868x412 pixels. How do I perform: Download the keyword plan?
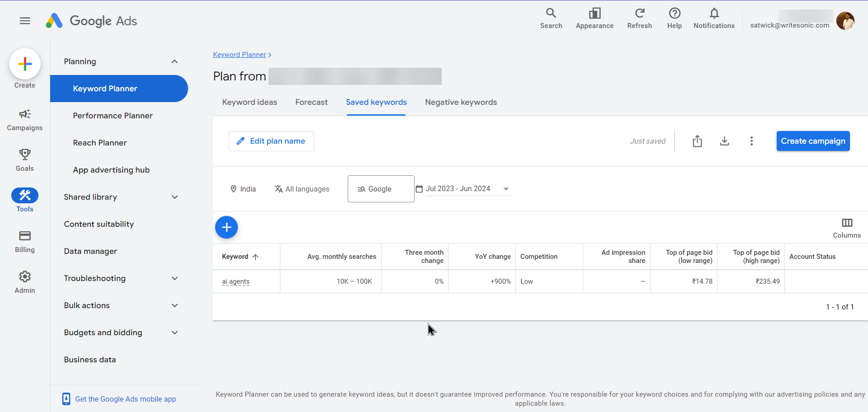tap(724, 141)
